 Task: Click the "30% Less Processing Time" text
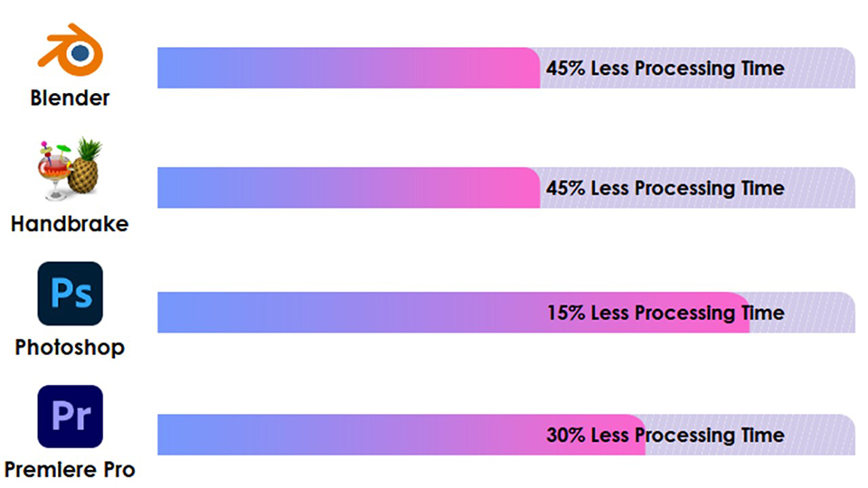pos(665,435)
